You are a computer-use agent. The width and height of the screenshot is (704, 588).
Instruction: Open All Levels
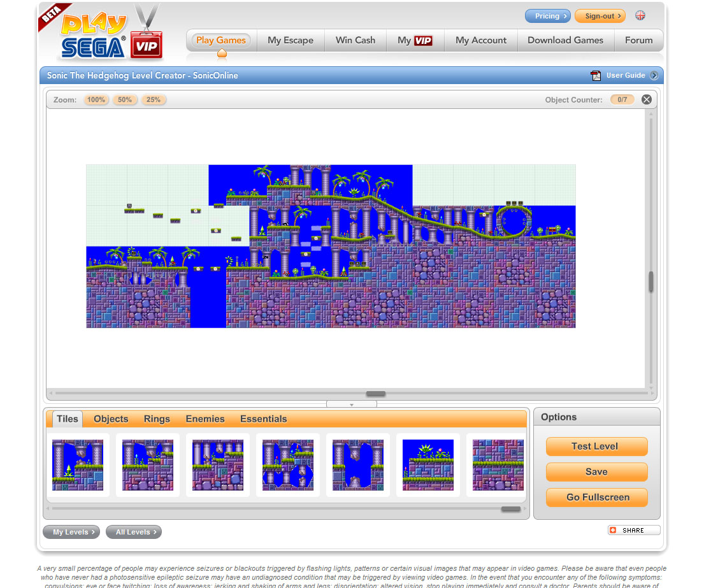click(133, 532)
